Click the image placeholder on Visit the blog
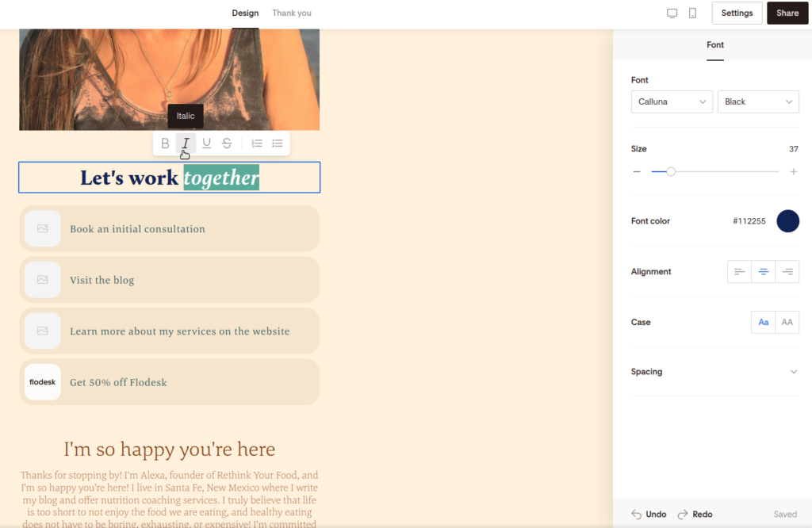This screenshot has width=812, height=528. [43, 280]
